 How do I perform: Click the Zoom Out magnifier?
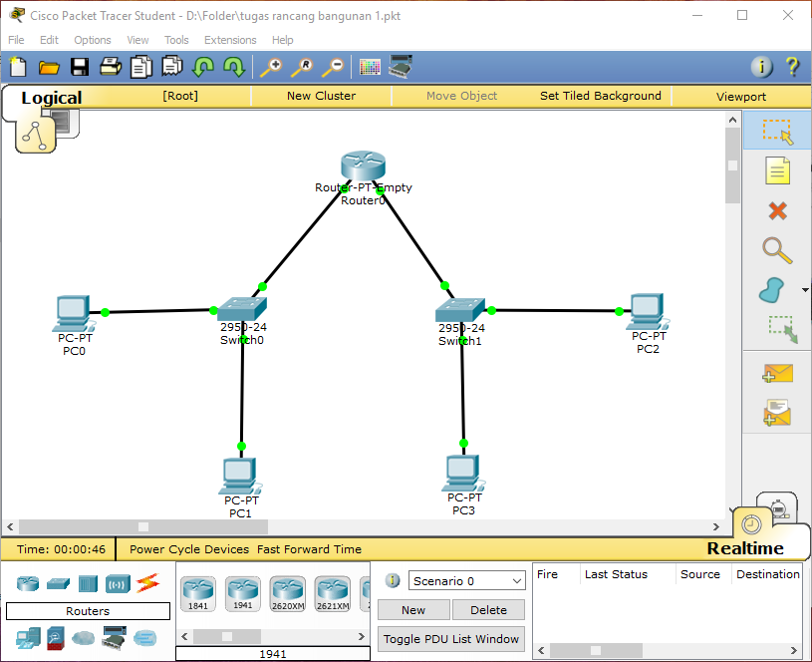click(333, 68)
